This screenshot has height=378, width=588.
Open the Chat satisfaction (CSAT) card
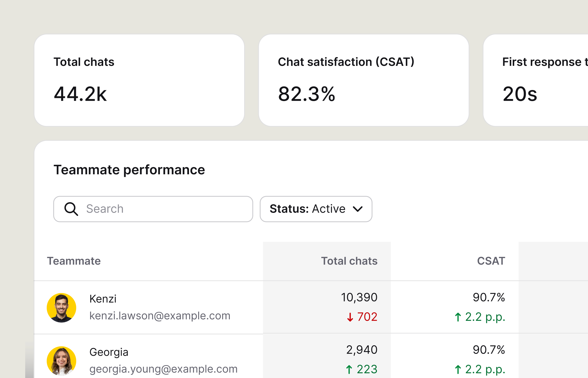pyautogui.click(x=364, y=80)
